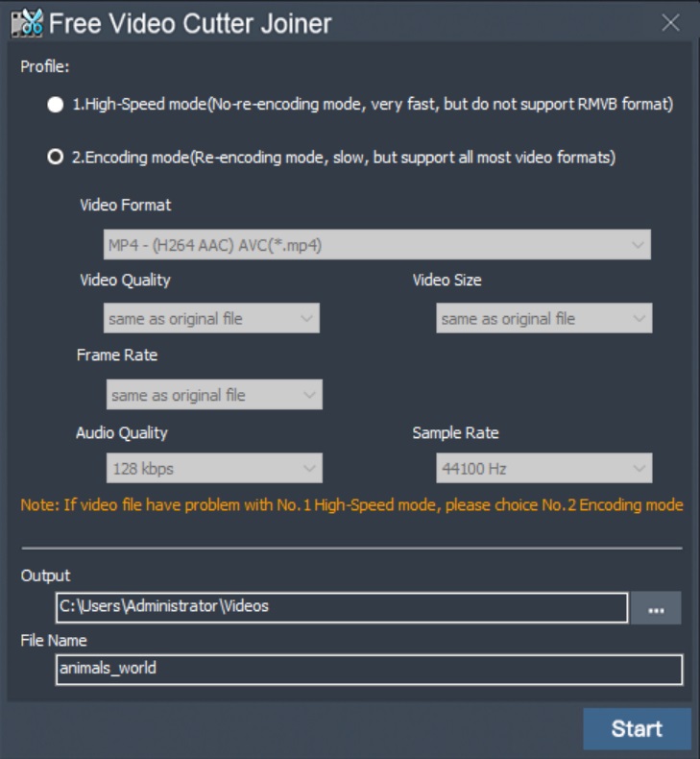Click the Free Video Cutter Joiner app icon
700x759 pixels.
click(26, 22)
